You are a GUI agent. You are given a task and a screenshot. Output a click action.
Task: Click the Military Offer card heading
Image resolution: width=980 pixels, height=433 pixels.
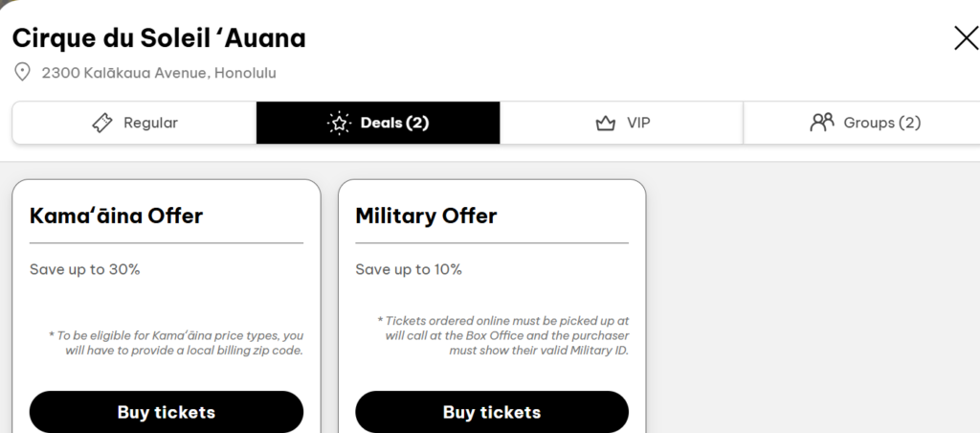coord(426,216)
